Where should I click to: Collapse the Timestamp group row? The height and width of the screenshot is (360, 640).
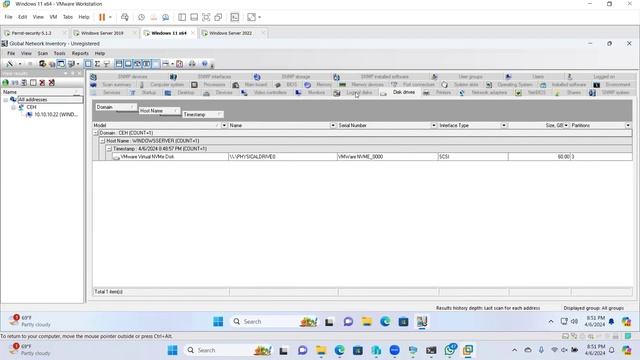[x=109, y=149]
